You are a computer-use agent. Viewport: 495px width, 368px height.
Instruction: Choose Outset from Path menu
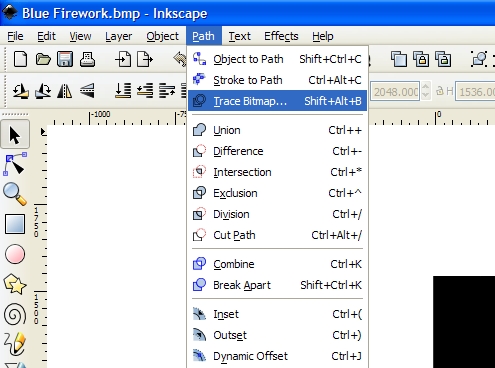(277, 335)
